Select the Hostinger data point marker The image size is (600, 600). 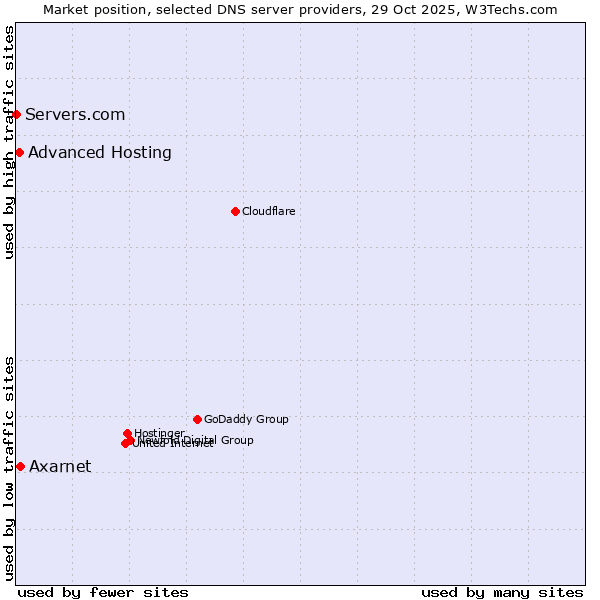click(127, 433)
